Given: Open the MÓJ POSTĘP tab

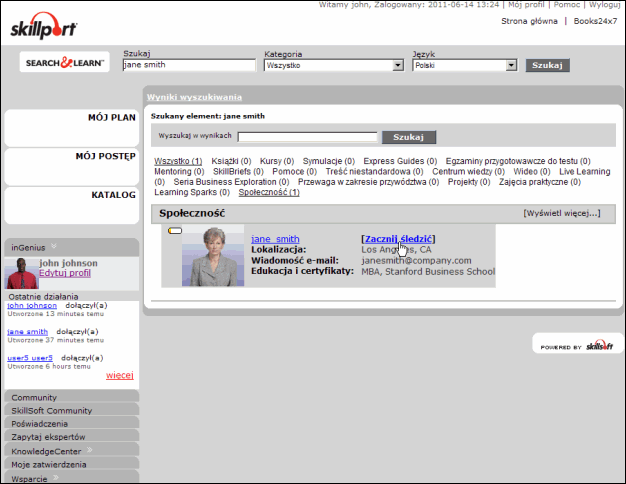Looking at the screenshot, I should [x=72, y=156].
